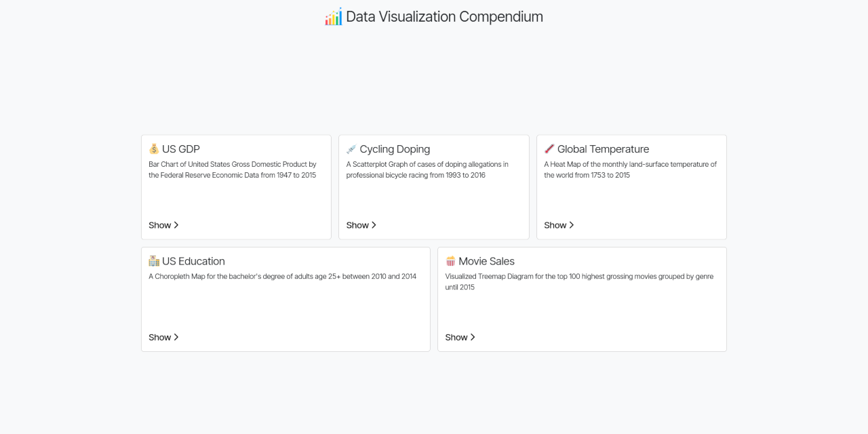Screen dimensions: 868x434
Task: Select the Data Visualization Compendium title
Action: tap(444, 16)
